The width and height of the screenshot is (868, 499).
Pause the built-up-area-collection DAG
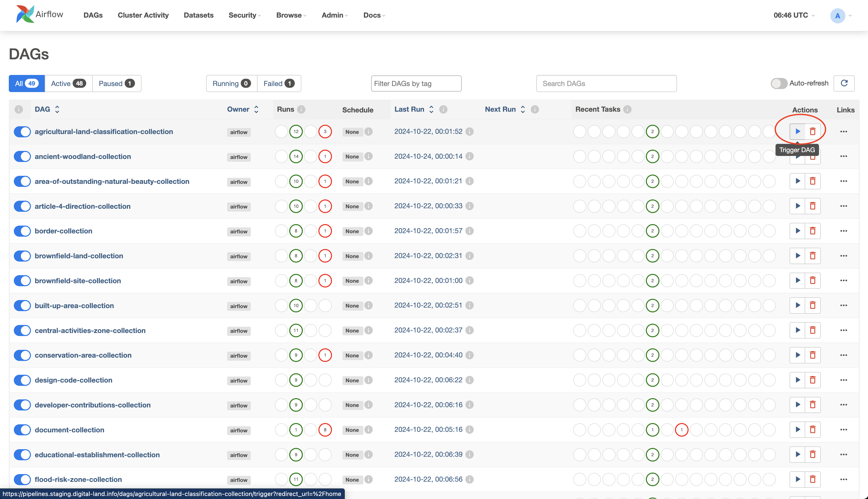point(22,305)
